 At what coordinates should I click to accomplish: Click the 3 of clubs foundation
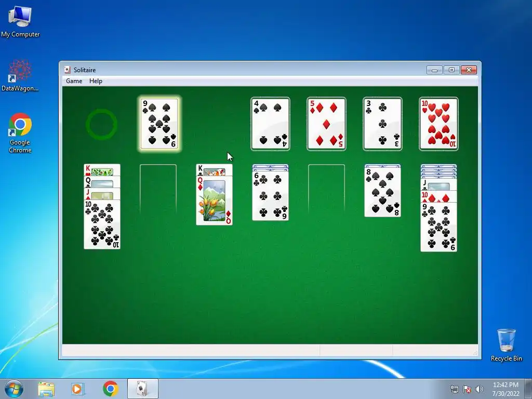pyautogui.click(x=382, y=124)
